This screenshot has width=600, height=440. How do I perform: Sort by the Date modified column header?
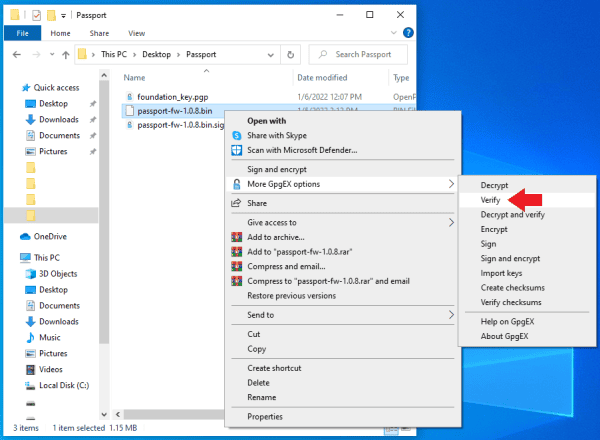click(x=322, y=78)
